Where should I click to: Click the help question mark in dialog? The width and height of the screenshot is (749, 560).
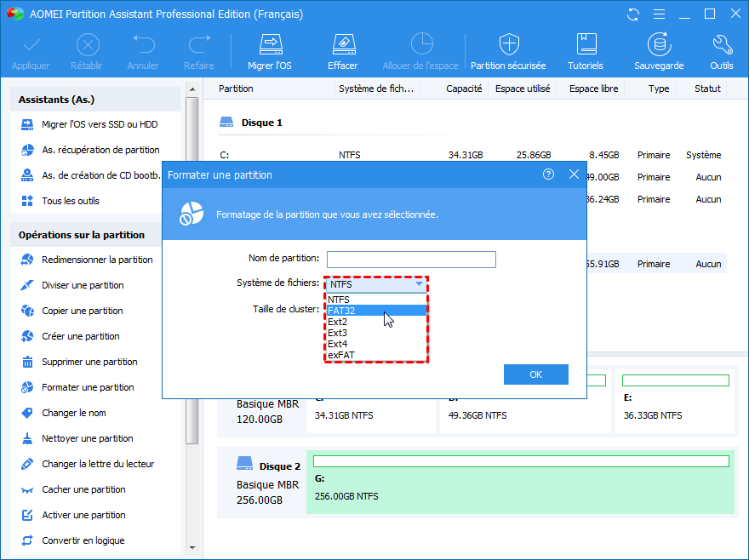[x=548, y=174]
